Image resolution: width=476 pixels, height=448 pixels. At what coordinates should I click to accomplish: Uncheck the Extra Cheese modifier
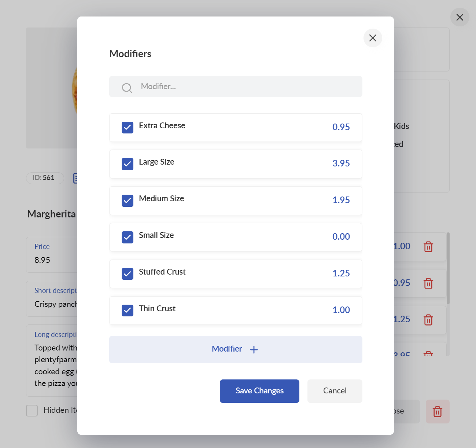click(128, 128)
